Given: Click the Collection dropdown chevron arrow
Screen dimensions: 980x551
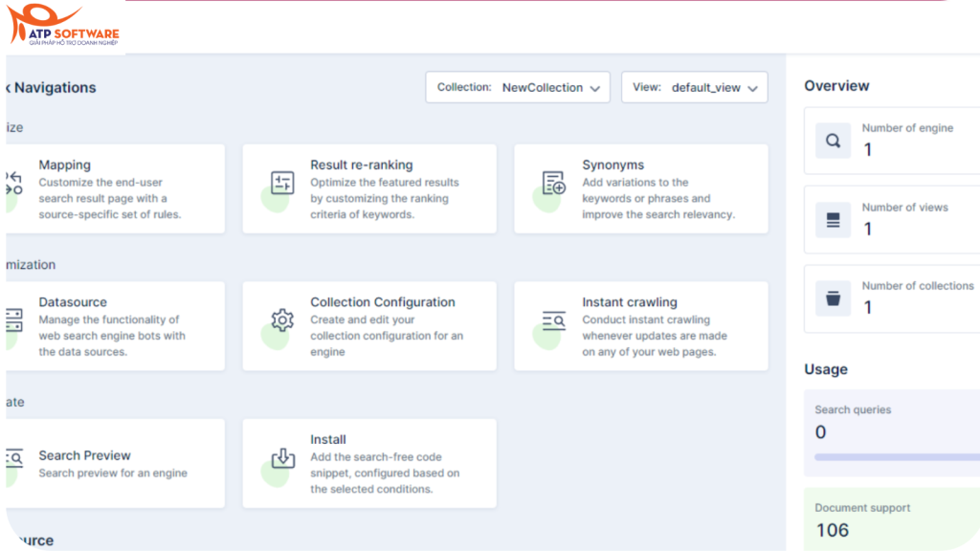Looking at the screenshot, I should pos(595,88).
